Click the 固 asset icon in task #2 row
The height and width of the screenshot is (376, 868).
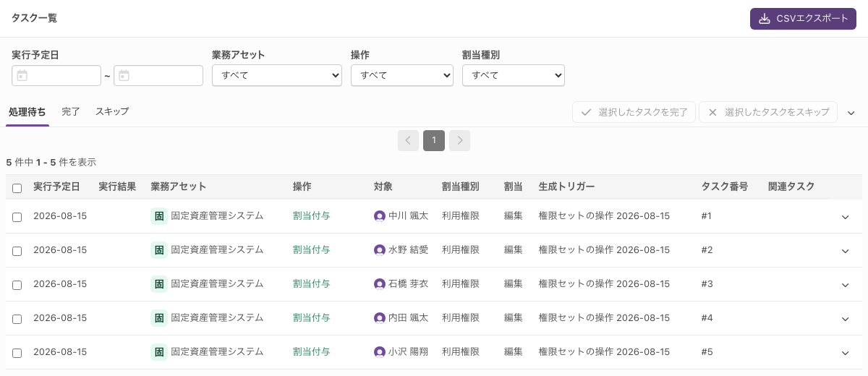click(x=159, y=250)
